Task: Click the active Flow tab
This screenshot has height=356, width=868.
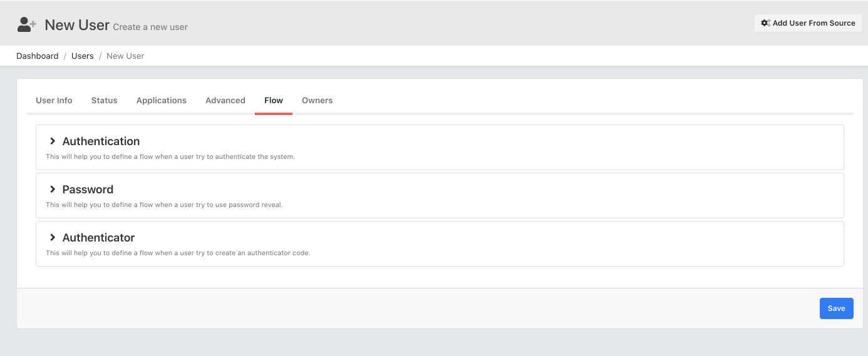Action: click(x=274, y=100)
